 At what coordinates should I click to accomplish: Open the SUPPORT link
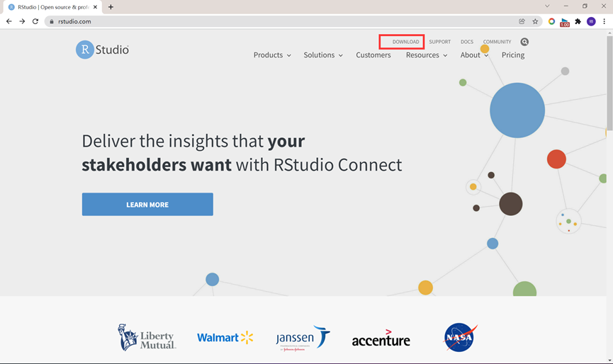click(x=440, y=42)
